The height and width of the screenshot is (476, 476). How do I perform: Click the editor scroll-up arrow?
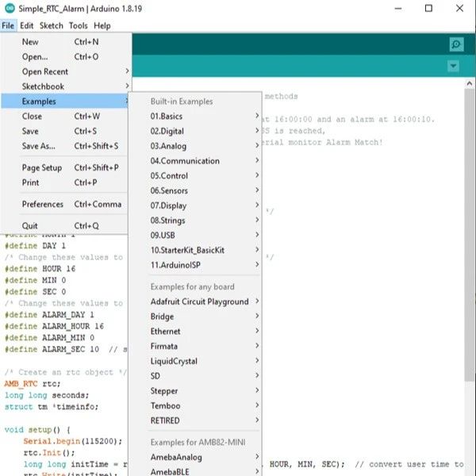pos(470,83)
